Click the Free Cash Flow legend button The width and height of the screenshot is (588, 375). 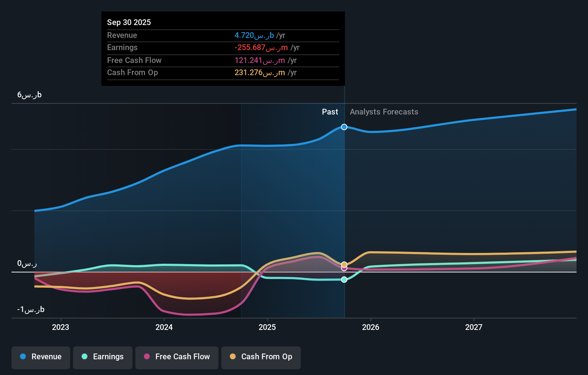pos(177,357)
